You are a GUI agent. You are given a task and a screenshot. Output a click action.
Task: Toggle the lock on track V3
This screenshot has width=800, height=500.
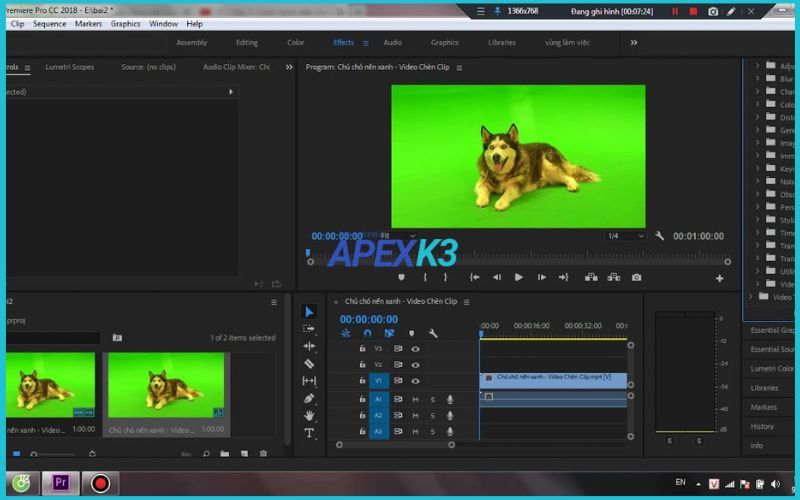(362, 349)
